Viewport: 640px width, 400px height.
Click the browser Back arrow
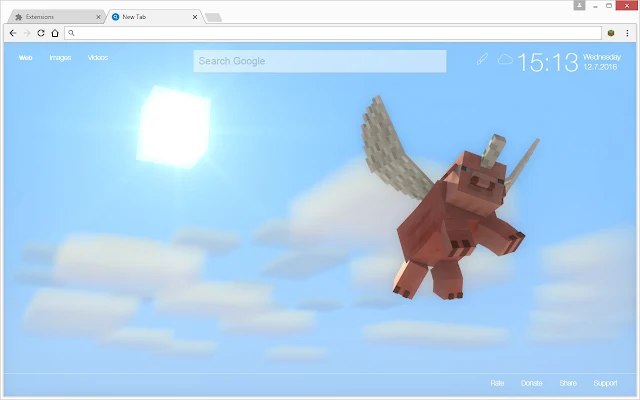tap(13, 33)
